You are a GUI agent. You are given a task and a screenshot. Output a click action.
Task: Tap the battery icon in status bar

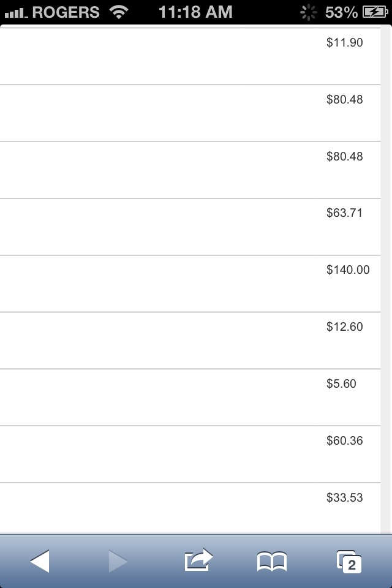pyautogui.click(x=375, y=12)
